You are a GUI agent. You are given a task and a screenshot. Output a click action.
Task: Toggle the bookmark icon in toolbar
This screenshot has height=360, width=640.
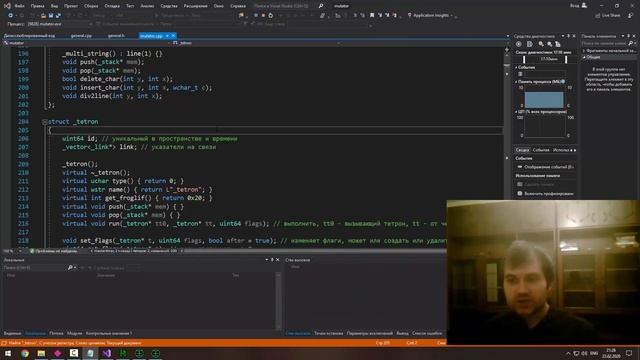(372, 16)
